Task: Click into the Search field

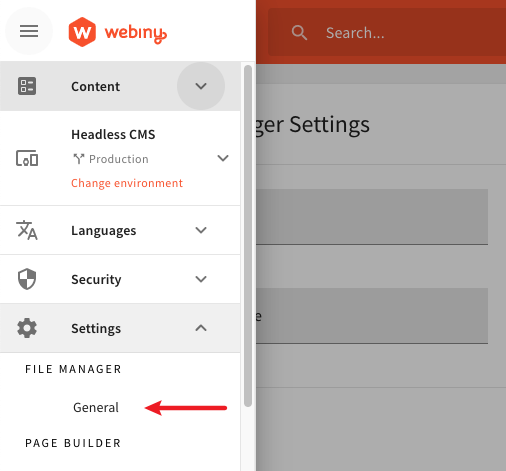Action: [x=387, y=32]
